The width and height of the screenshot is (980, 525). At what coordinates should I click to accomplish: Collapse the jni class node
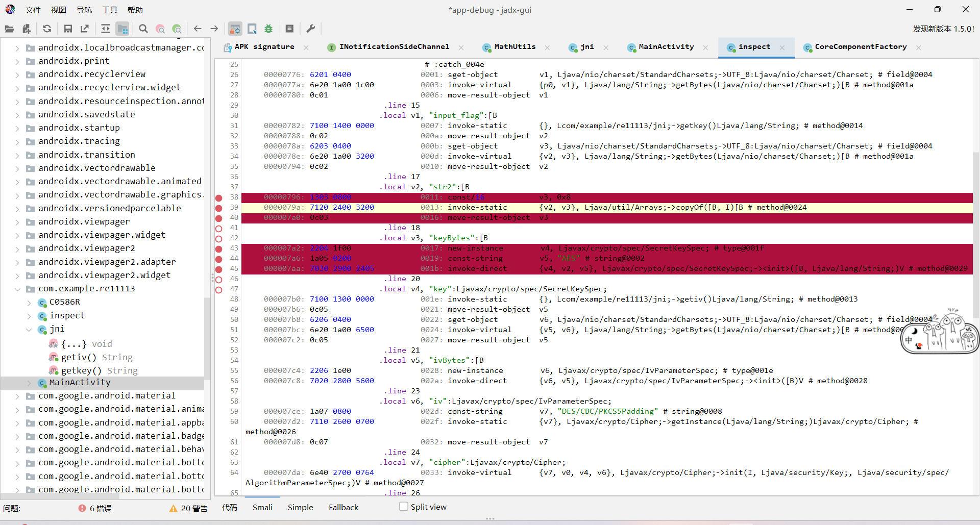29,330
